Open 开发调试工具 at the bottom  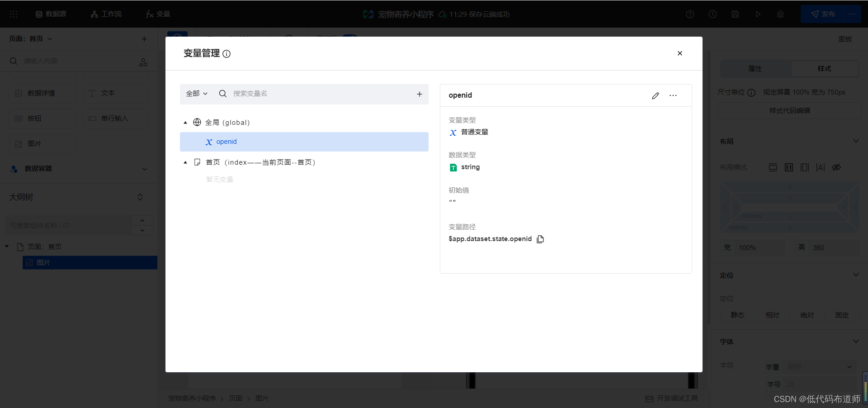click(672, 399)
